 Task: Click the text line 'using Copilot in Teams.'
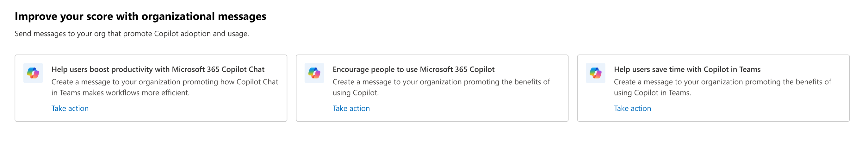[x=652, y=93]
